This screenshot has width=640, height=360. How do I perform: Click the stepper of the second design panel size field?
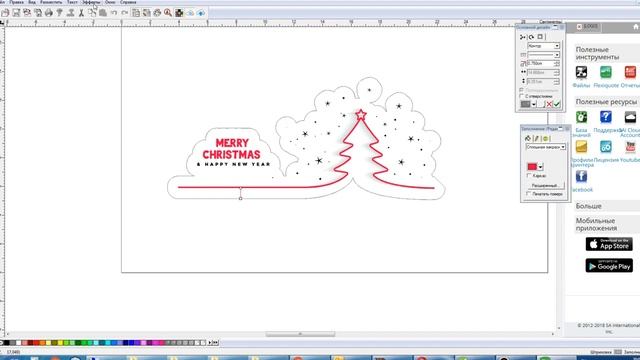click(557, 73)
